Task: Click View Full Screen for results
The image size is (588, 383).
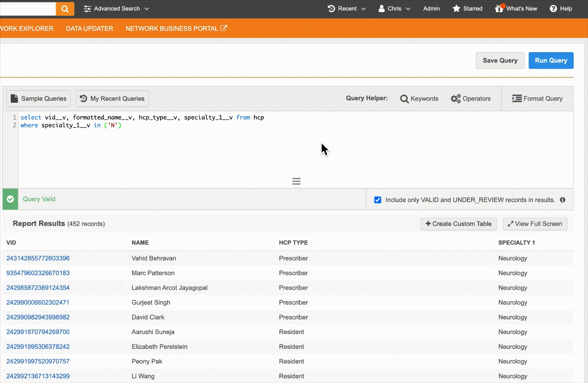Action: (x=535, y=224)
